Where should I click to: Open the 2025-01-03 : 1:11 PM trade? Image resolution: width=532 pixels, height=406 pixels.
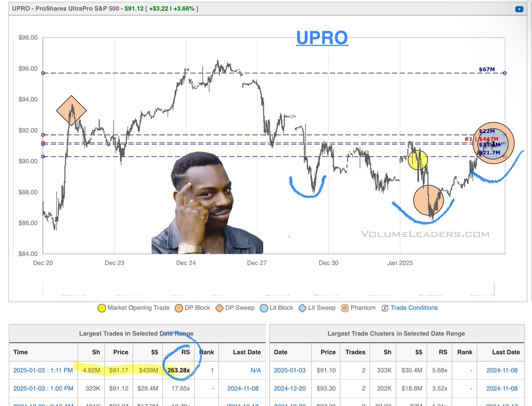pos(43,370)
